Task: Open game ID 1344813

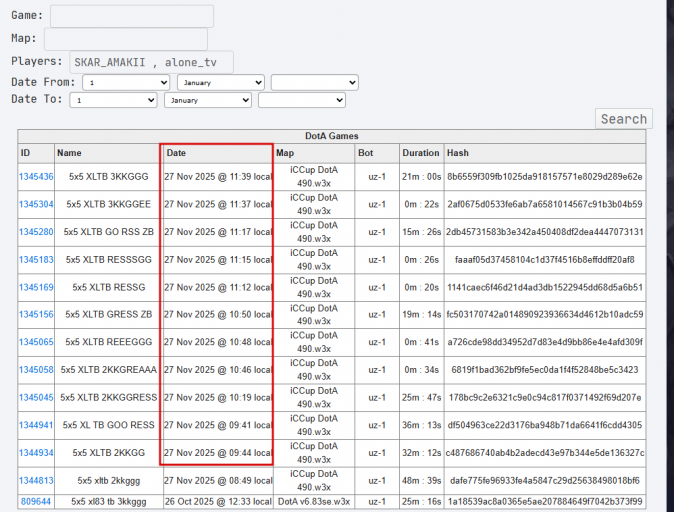Action: (x=36, y=481)
